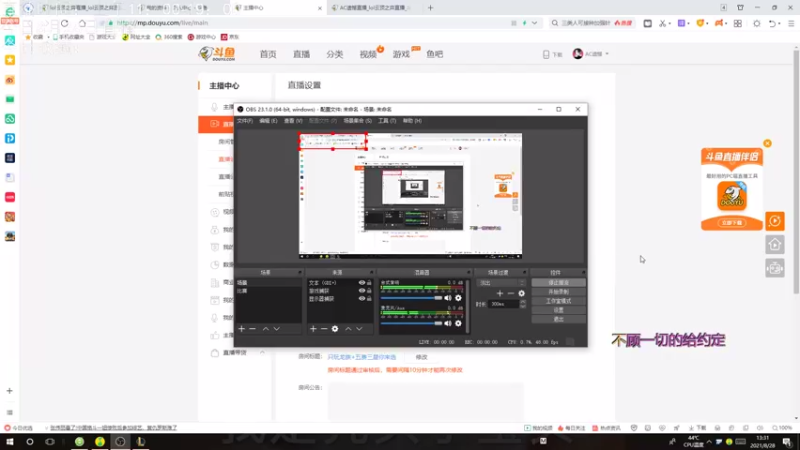Go to 分类 in Douyu navigation
The height and width of the screenshot is (450, 800).
335,54
